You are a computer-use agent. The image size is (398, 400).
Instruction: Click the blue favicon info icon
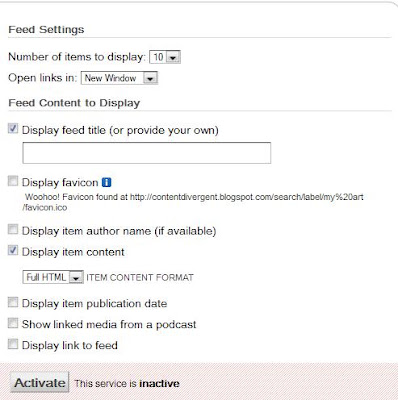[x=106, y=182]
